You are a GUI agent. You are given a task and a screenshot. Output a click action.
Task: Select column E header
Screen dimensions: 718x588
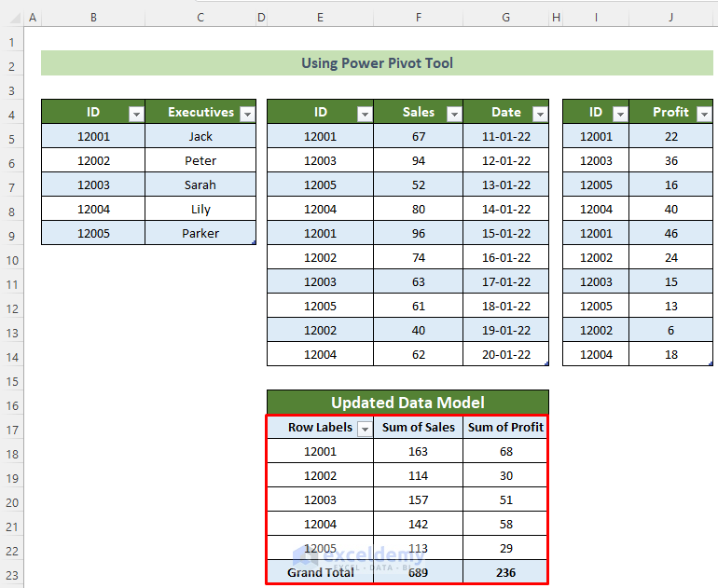click(x=320, y=18)
